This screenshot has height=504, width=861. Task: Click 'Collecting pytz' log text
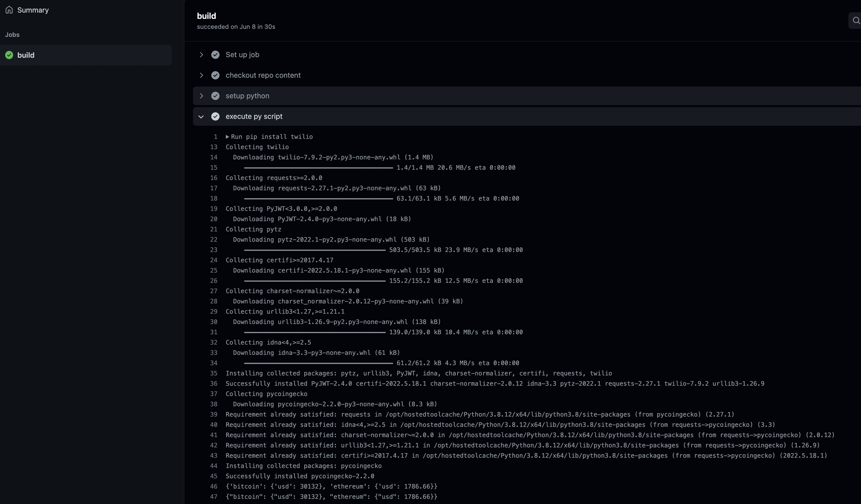pyautogui.click(x=253, y=229)
